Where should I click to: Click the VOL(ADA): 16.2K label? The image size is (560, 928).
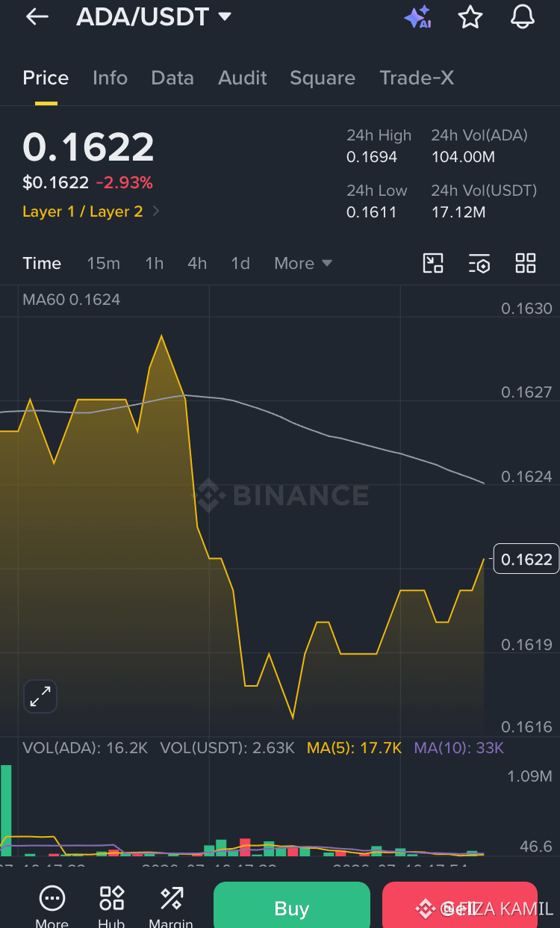85,748
